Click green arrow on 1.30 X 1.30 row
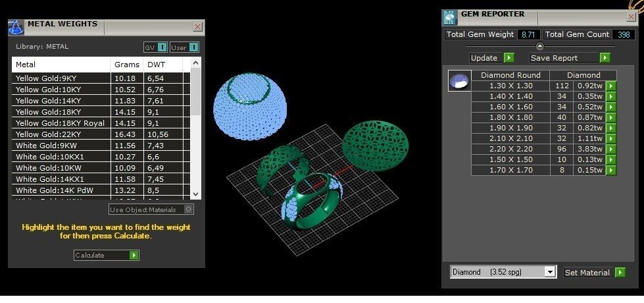 tap(611, 86)
